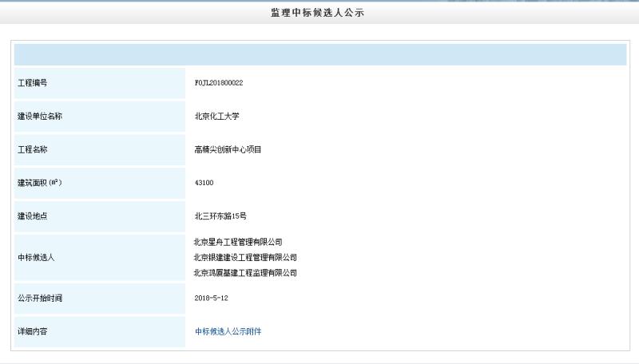Viewport: 639px width, 364px height.
Task: Click the light blue table header band
Action: click(x=319, y=55)
